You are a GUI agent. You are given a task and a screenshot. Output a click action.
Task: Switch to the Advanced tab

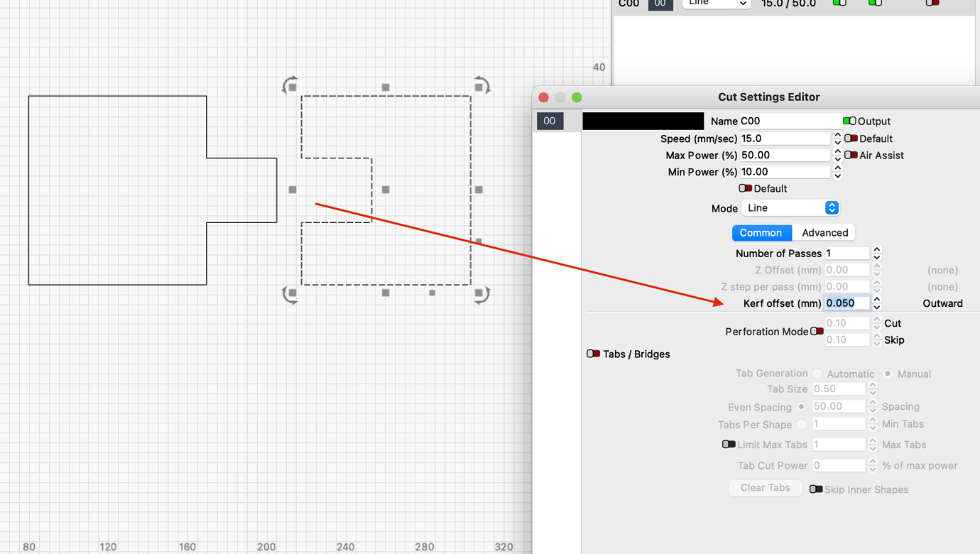pos(824,232)
